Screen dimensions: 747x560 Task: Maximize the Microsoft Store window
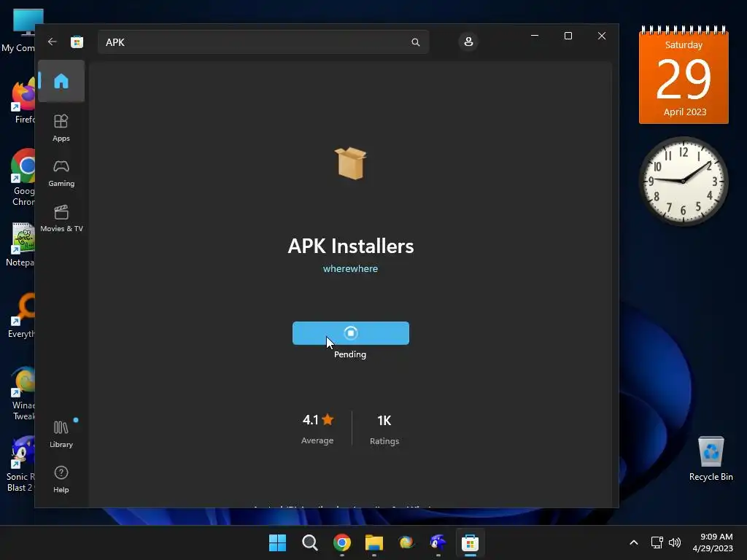click(x=568, y=36)
